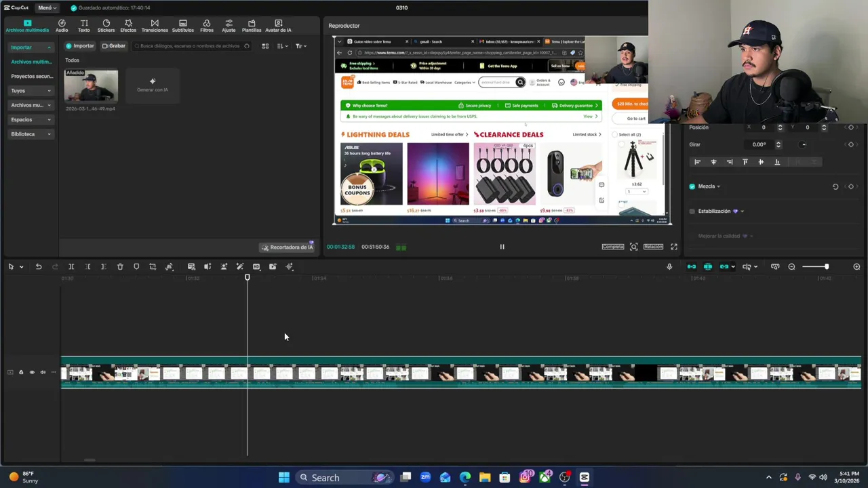Open the Audio tab
The width and height of the screenshot is (868, 488).
62,26
